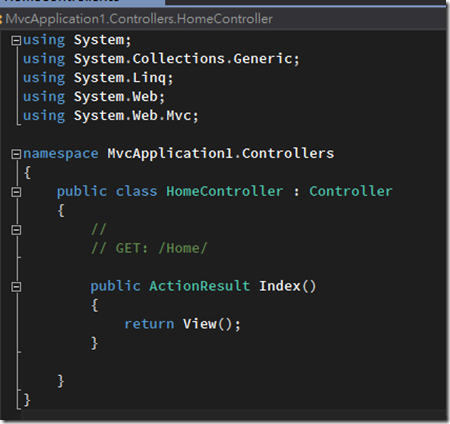Click the 'return' keyword

149,324
